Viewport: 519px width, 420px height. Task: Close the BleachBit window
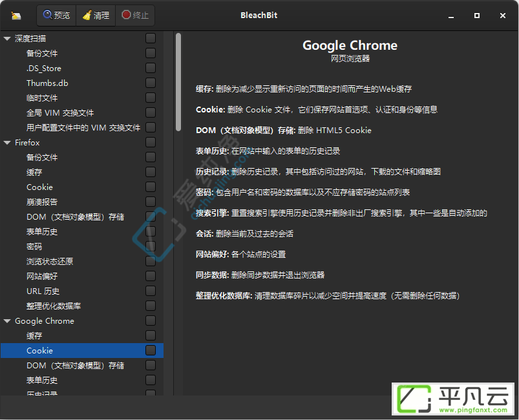[x=502, y=16]
